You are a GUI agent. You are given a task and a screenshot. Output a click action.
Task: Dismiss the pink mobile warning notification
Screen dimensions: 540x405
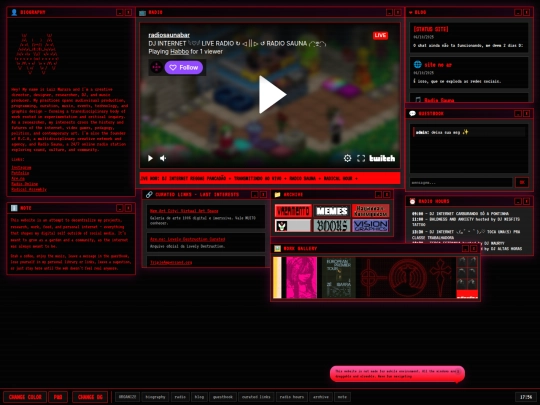[458, 372]
